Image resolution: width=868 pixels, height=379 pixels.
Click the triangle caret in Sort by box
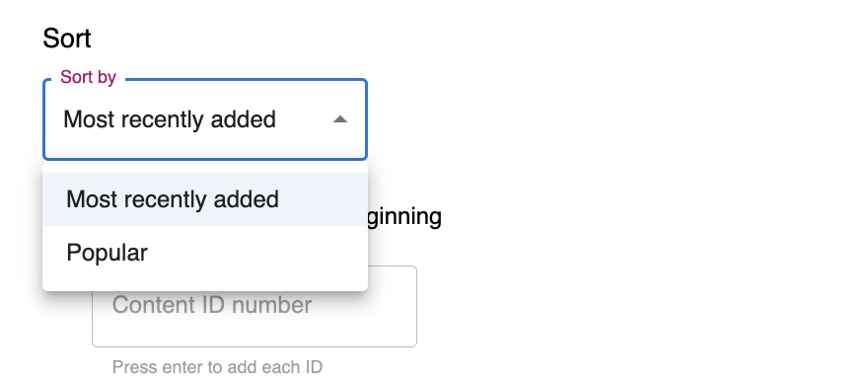tap(340, 119)
